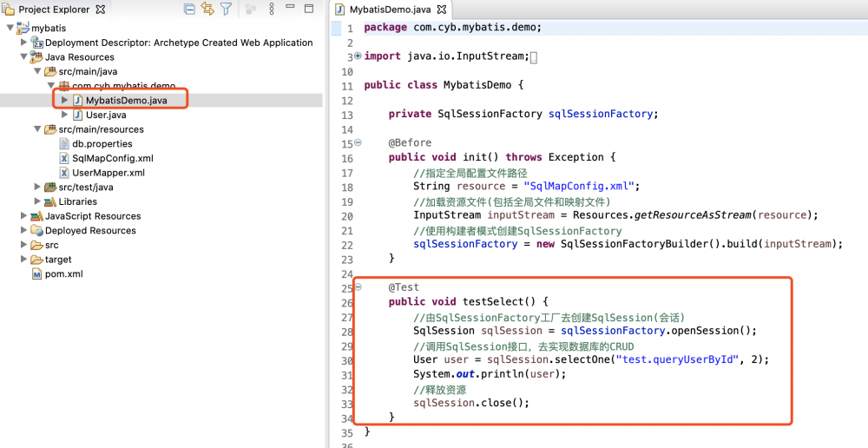Expand the Deployed Resources node

[x=23, y=229]
